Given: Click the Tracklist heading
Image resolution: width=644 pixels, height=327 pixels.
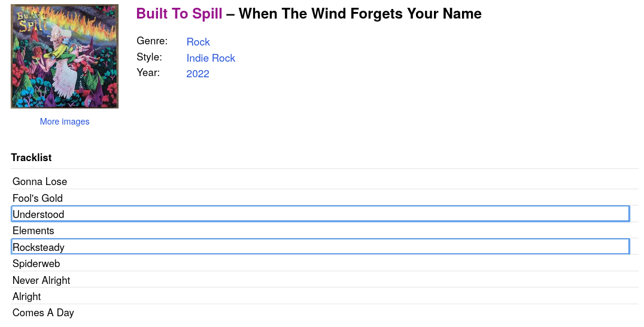Looking at the screenshot, I should click(31, 158).
